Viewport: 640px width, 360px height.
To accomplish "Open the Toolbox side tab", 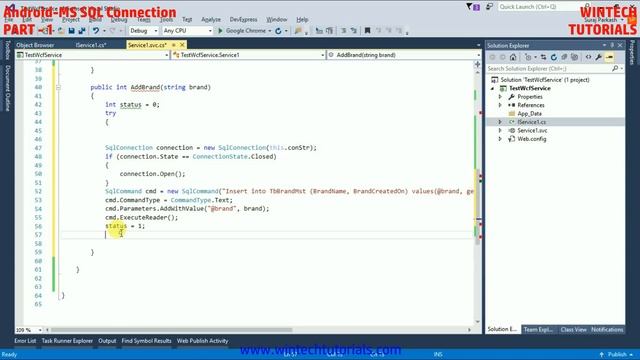I will coord(7,50).
